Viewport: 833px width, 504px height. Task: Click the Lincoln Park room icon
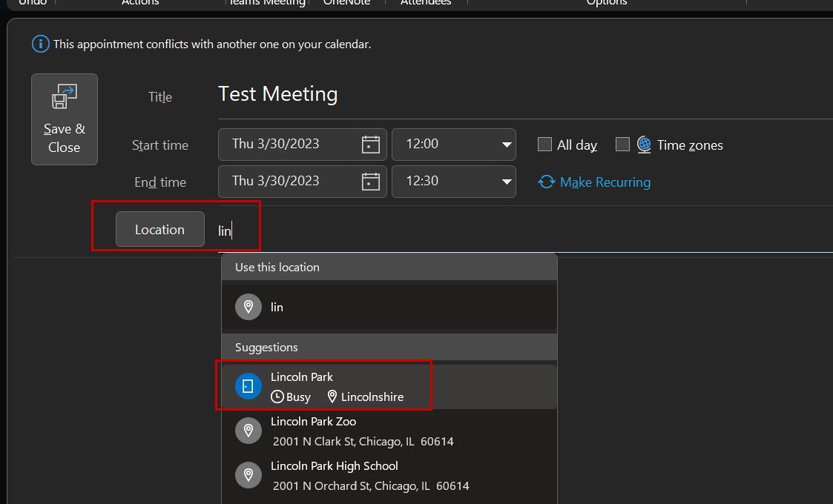[248, 386]
